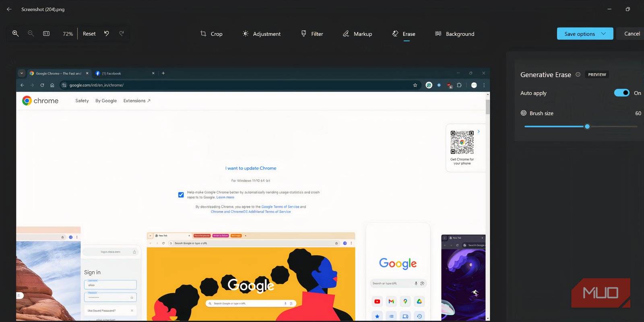Switch to the Adjustment tab
The width and height of the screenshot is (644, 322).
tap(262, 34)
